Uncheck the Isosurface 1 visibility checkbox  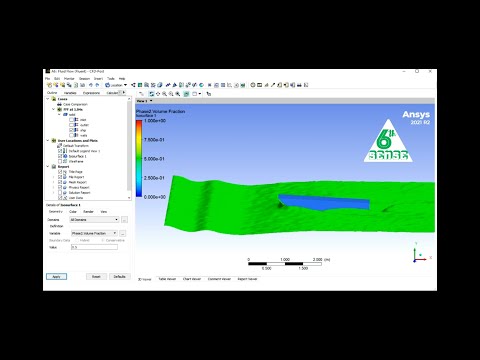pyautogui.click(x=60, y=156)
